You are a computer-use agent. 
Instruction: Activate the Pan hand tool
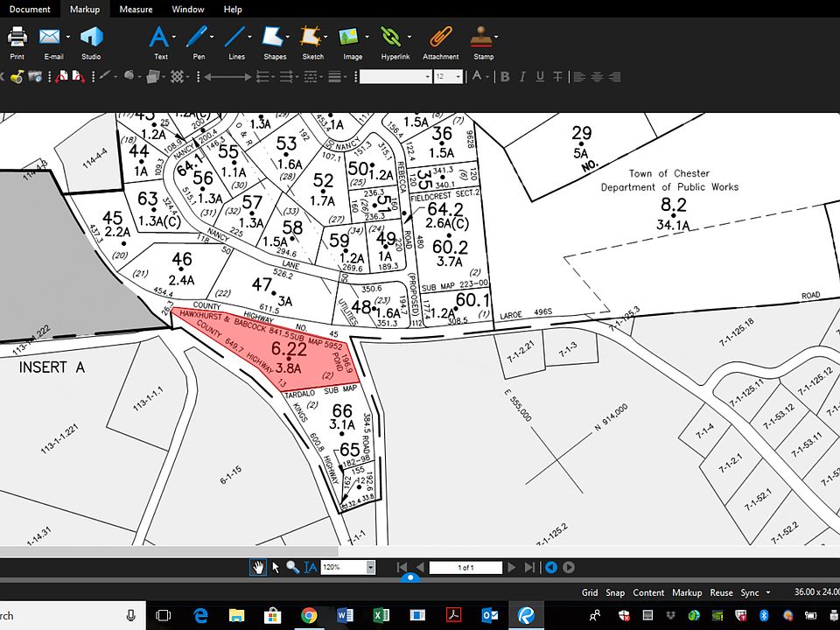tap(259, 567)
